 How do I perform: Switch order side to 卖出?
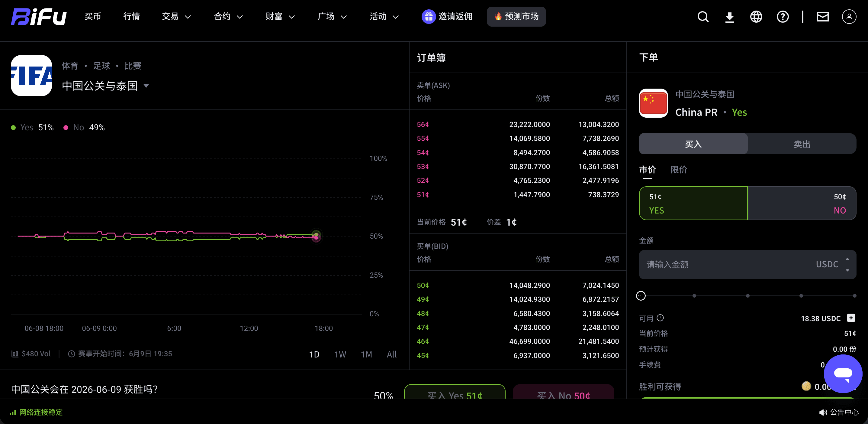pyautogui.click(x=802, y=144)
